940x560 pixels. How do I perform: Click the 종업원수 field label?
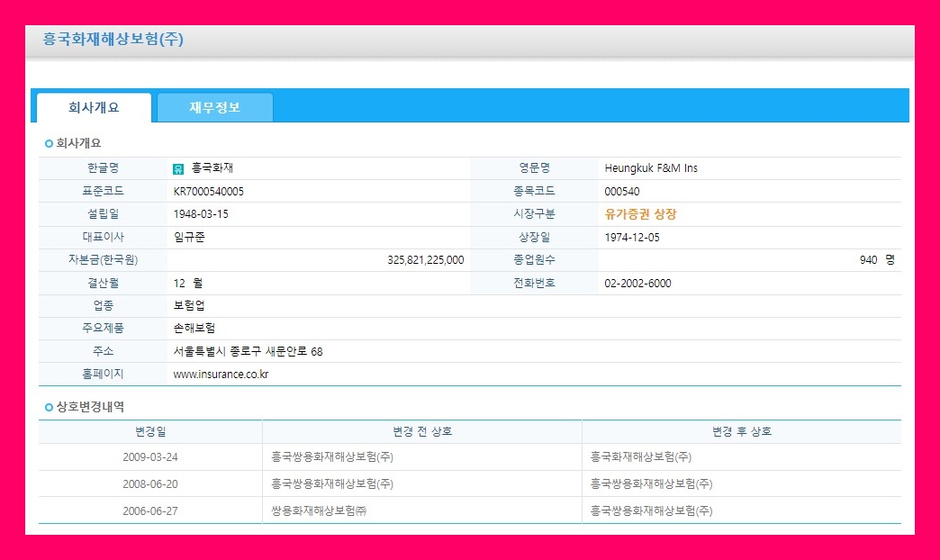534,260
